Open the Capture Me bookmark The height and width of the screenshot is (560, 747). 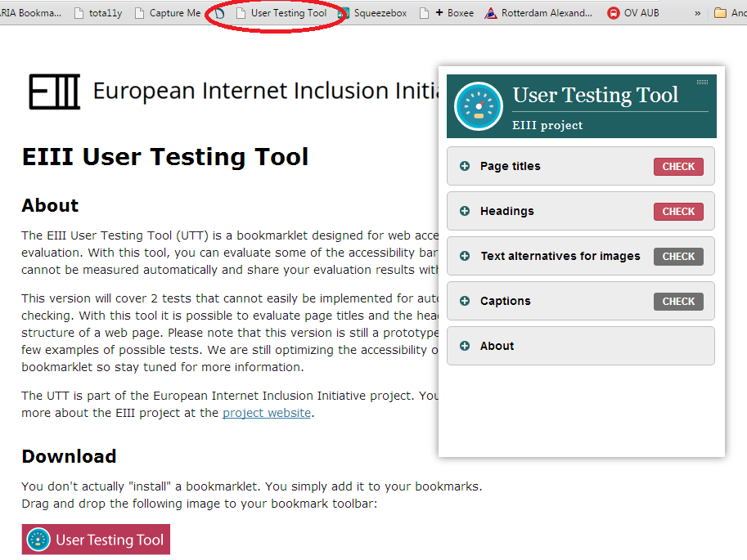[168, 13]
